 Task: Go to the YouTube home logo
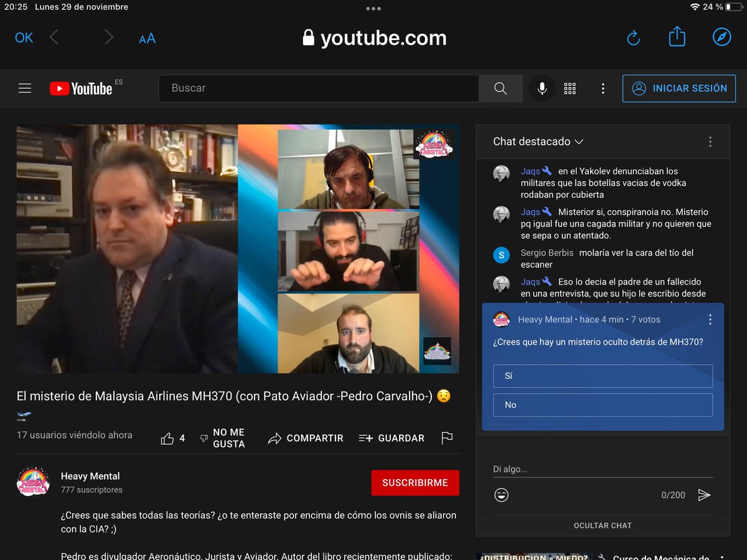81,88
